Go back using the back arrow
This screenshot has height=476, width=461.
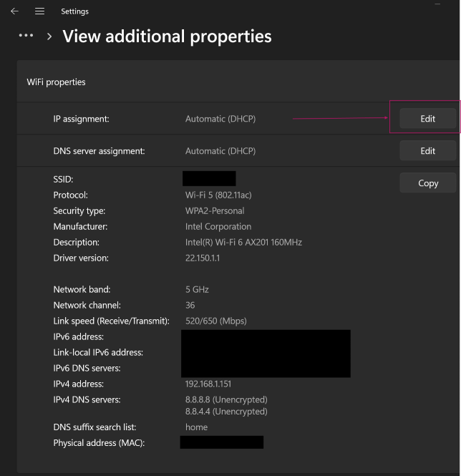[14, 11]
